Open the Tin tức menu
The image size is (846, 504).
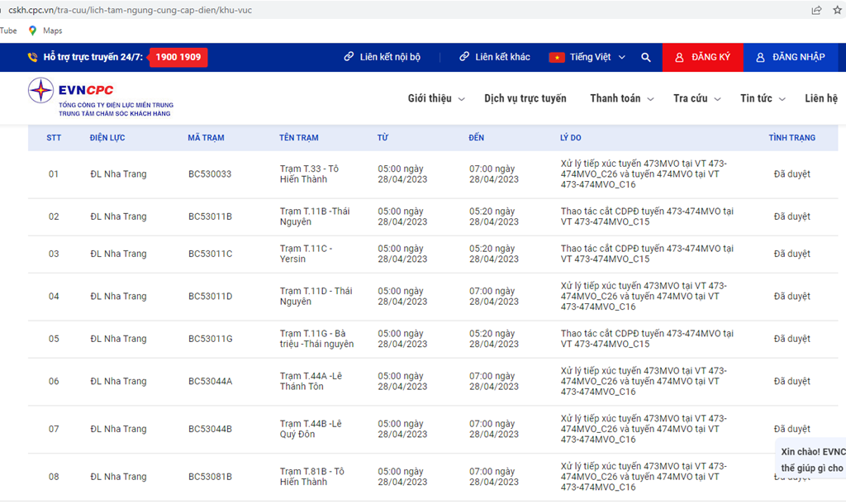[763, 98]
